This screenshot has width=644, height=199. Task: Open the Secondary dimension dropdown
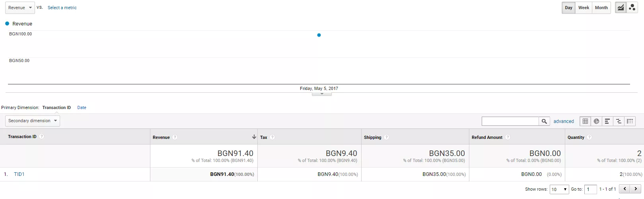pos(33,121)
